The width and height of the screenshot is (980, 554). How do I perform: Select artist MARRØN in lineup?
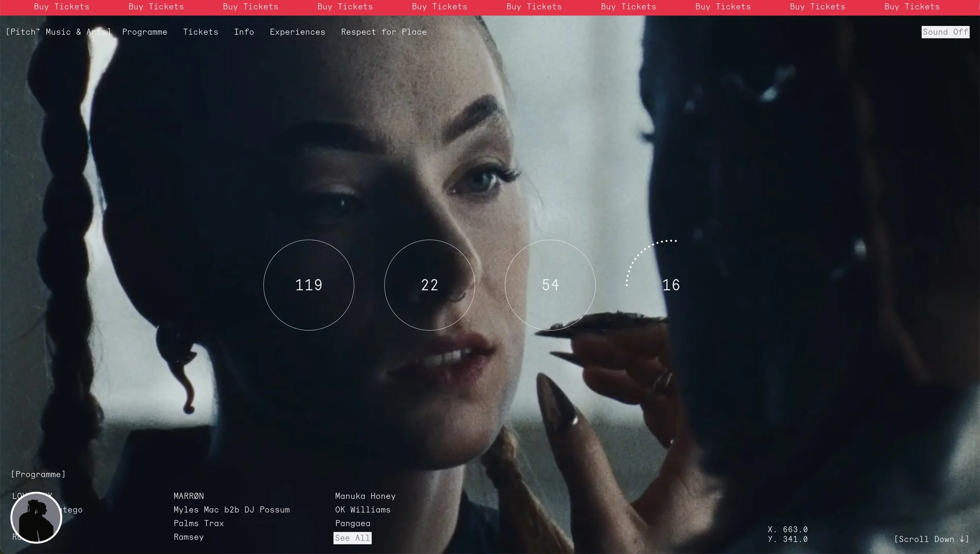[x=189, y=496]
